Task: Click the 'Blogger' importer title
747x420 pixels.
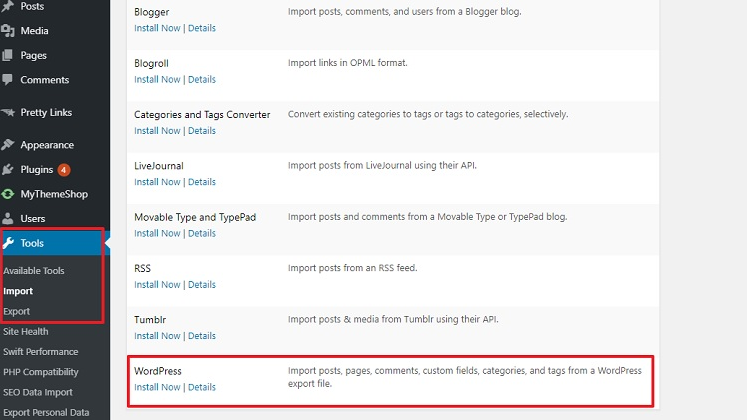Action: point(151,12)
